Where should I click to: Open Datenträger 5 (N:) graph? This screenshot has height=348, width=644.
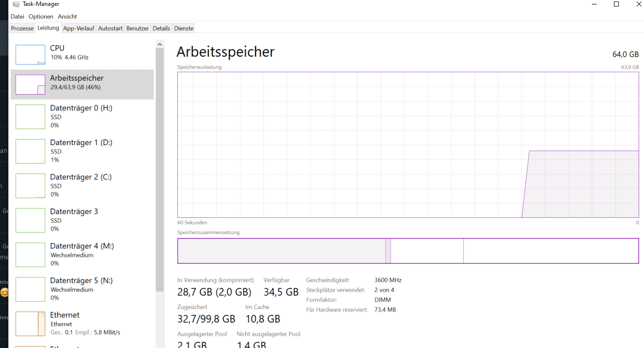(x=30, y=289)
